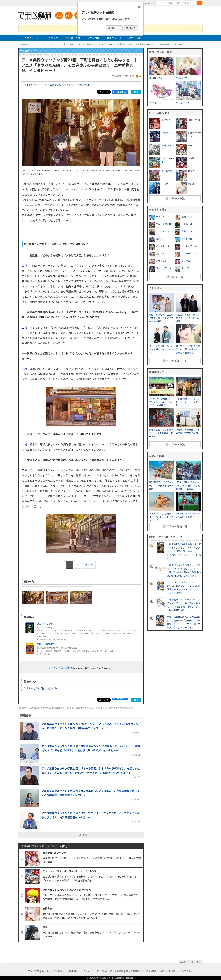Close the push notification popup with X
The height and width of the screenshot is (980, 221).
[139, 6]
